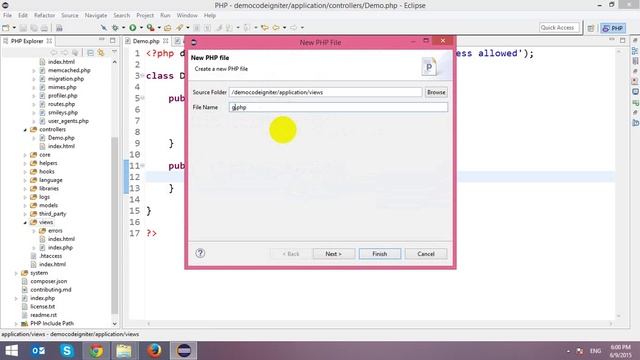
Task: Click the File Name input field
Action: tap(338, 107)
